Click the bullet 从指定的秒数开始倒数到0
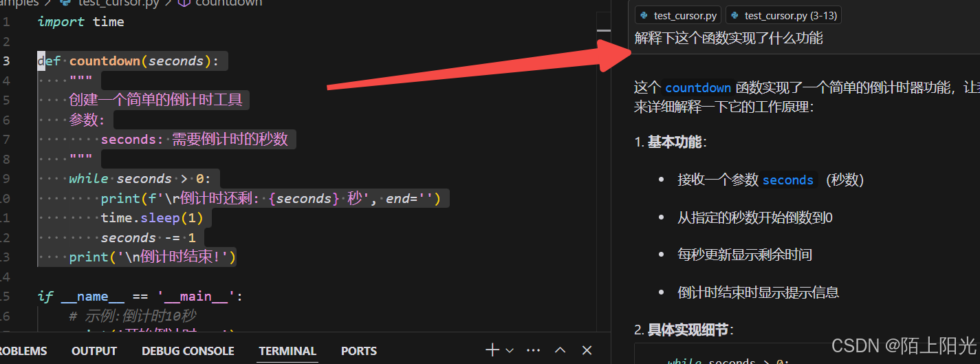The height and width of the screenshot is (364, 980). coord(754,217)
